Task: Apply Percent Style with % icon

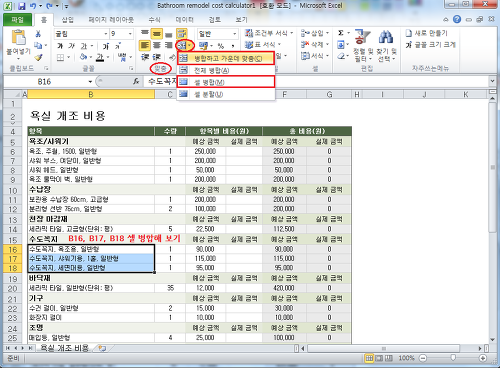Action: 221,46
